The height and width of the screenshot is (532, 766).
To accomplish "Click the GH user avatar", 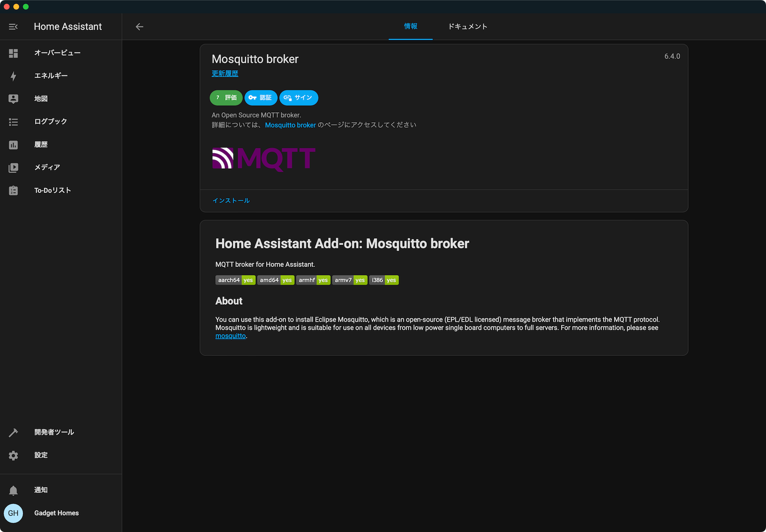I will pos(13,513).
